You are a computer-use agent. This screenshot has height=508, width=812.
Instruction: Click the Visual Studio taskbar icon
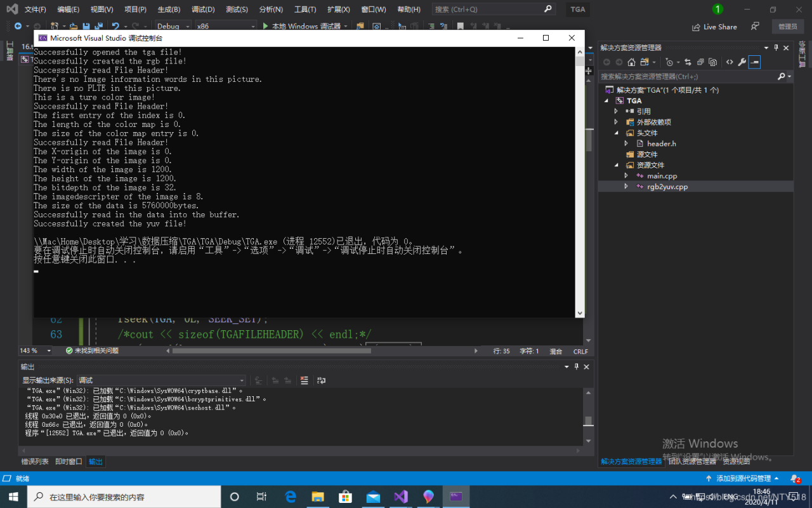[x=401, y=497]
